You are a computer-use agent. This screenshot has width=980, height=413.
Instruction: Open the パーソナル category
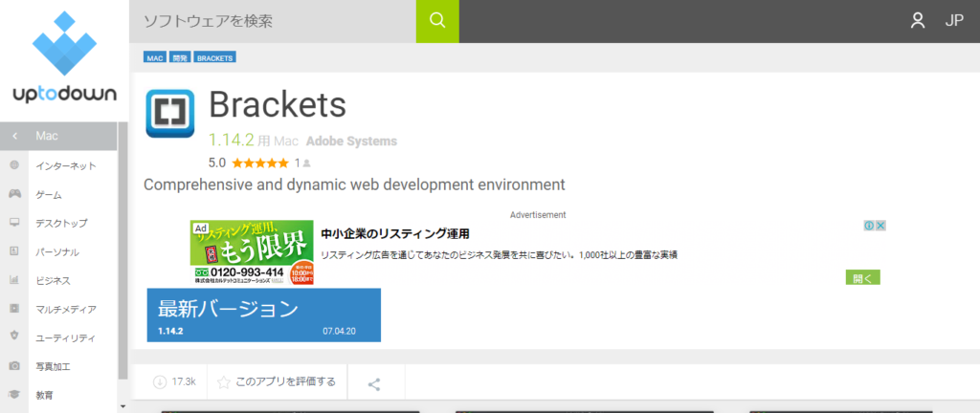click(57, 252)
